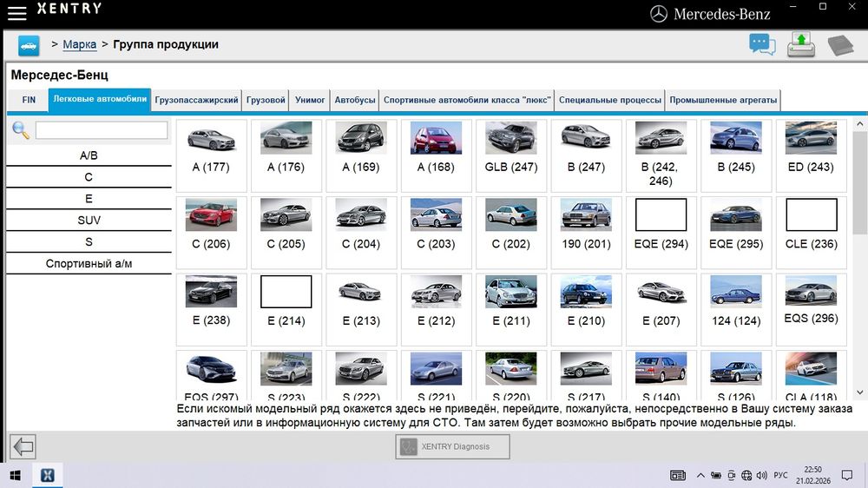This screenshot has width=868, height=488.
Task: Select the EQE (295) model tile
Action: [736, 233]
